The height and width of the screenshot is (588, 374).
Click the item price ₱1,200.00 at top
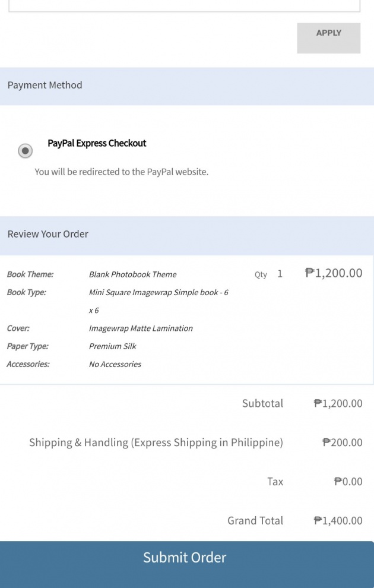pos(334,273)
